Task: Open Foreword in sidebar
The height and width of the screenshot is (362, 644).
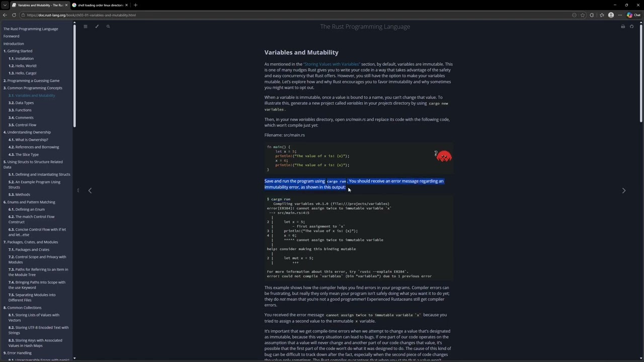Action: pos(11,36)
